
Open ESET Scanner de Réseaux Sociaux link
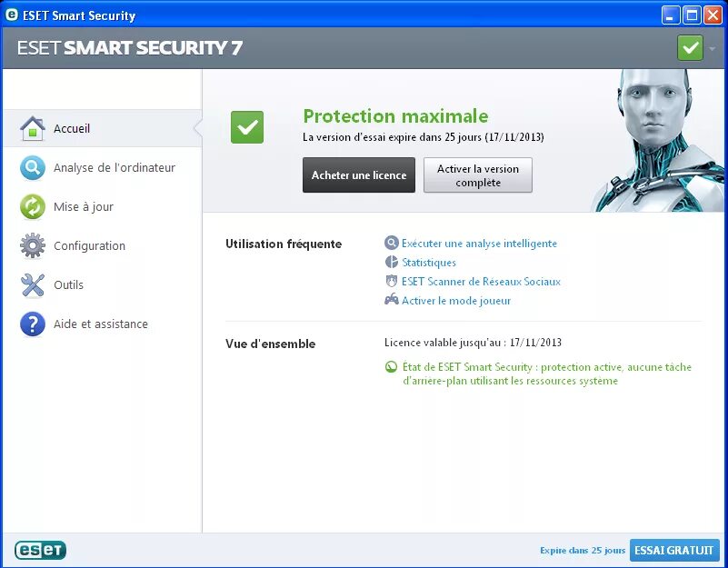pyautogui.click(x=481, y=282)
